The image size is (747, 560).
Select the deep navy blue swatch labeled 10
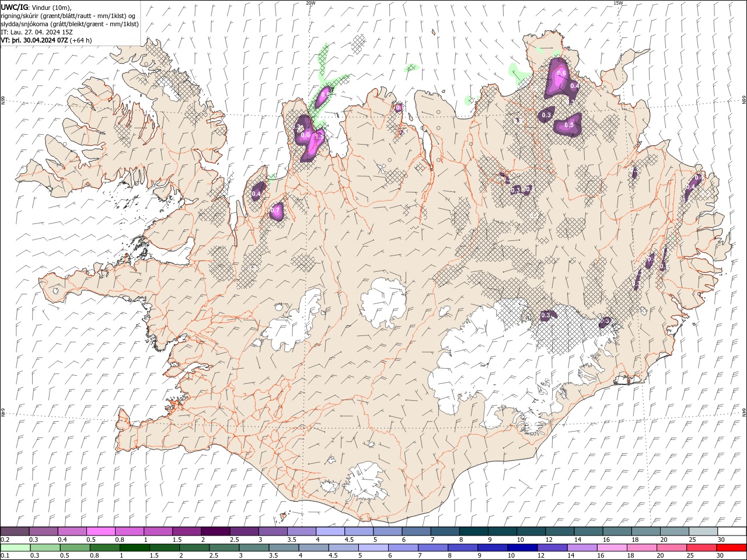click(522, 548)
